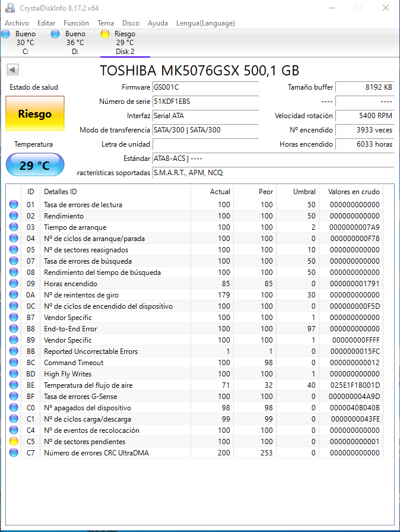Click the yellow Riesgo circle for Disk 2

pyautogui.click(x=105, y=34)
